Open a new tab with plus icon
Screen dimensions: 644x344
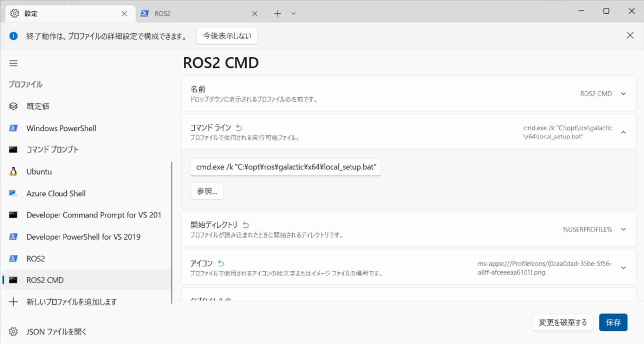click(x=277, y=14)
